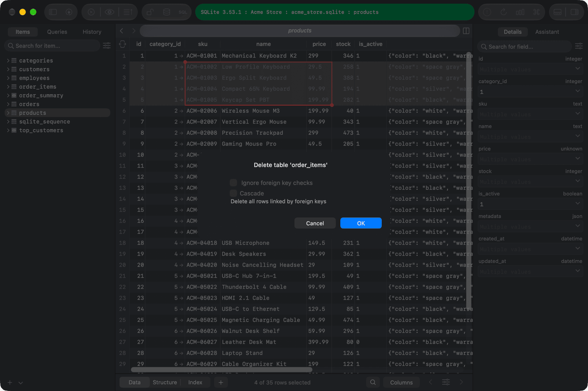Screen dimensions: 588x391
Task: Click the exclamation alert icon in toolbar
Action: (x=487, y=12)
